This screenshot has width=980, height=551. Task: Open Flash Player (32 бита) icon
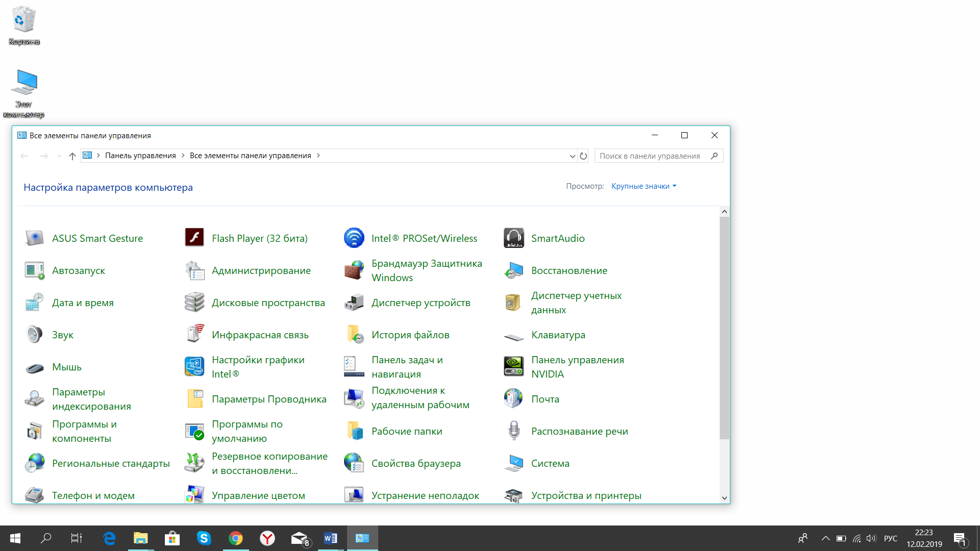click(194, 238)
